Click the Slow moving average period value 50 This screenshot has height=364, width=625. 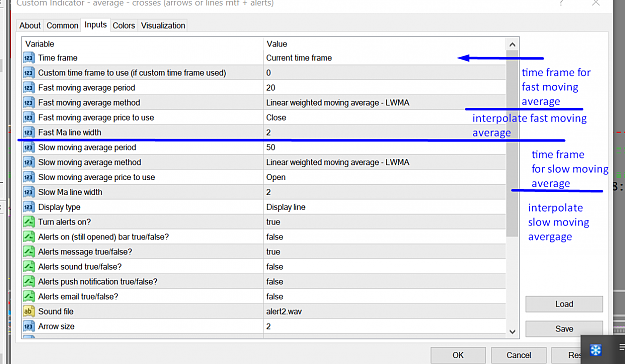pos(271,148)
